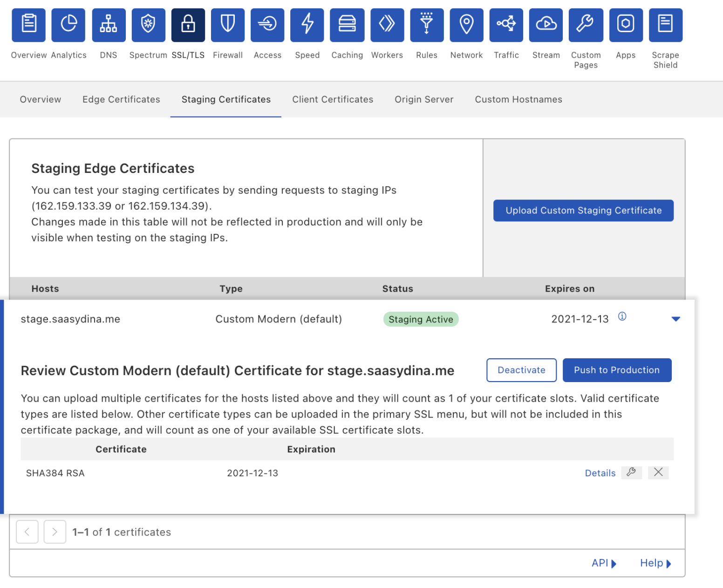Image resolution: width=723 pixels, height=588 pixels.
Task: Switch to the Edge Certificates tab
Action: 121,99
